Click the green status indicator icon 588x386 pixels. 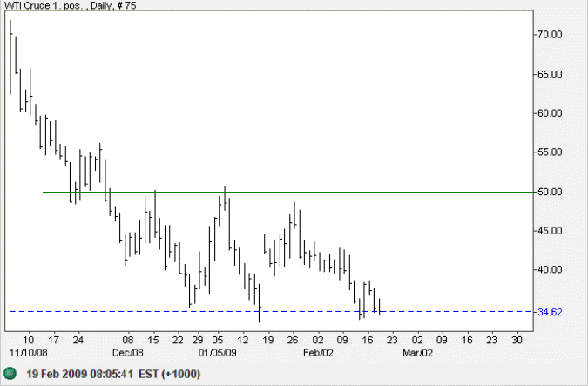[x=10, y=374]
